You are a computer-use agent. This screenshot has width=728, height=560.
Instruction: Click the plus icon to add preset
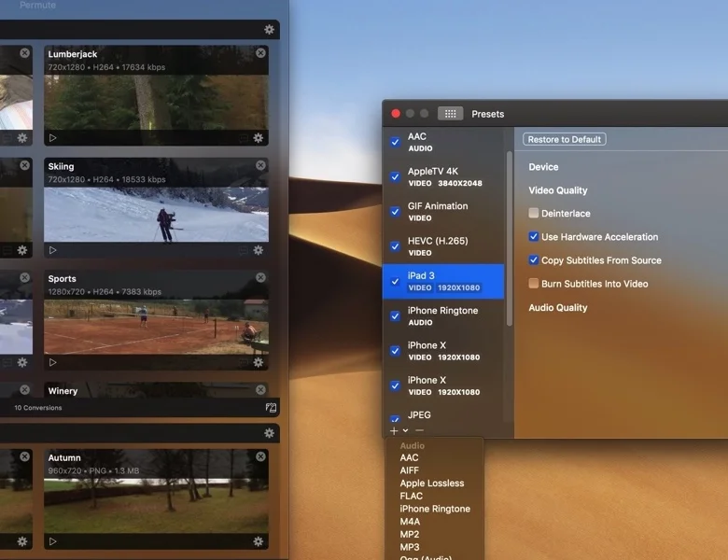click(394, 430)
